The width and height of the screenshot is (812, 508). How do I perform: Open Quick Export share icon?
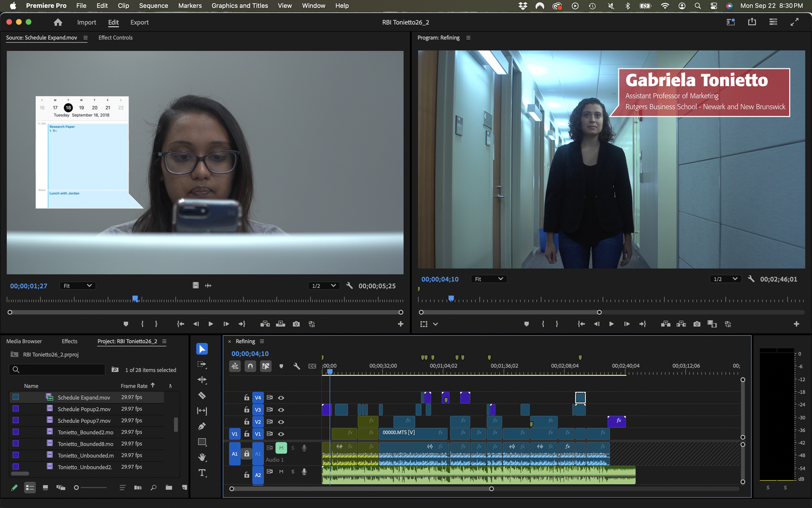coord(752,22)
